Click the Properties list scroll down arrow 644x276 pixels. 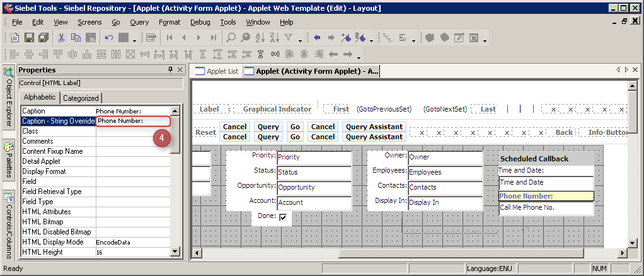pyautogui.click(x=175, y=251)
